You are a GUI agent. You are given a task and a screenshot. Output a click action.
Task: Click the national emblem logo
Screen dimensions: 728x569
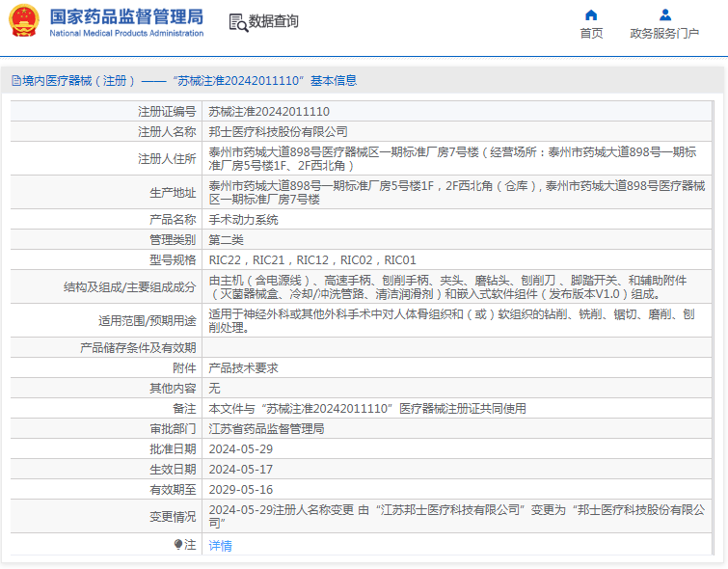pos(24,21)
